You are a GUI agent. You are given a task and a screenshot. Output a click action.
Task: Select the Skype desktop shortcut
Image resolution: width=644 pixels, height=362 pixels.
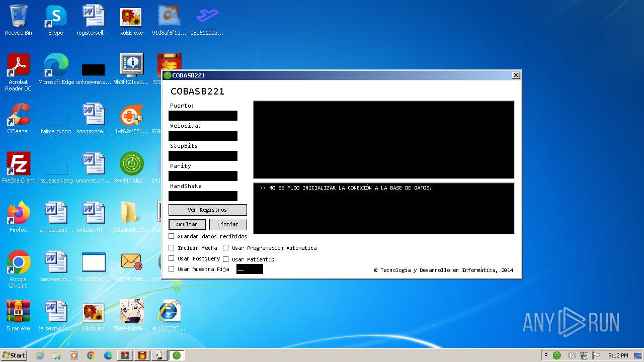56,20
